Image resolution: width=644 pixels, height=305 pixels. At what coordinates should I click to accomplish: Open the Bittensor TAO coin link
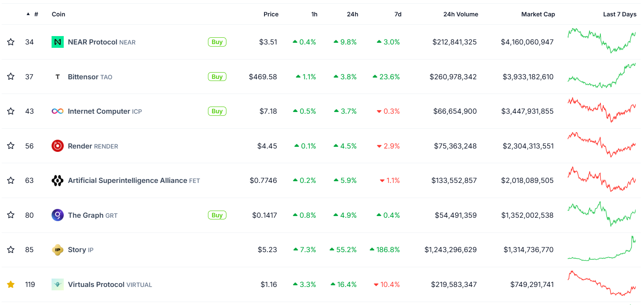pos(90,77)
